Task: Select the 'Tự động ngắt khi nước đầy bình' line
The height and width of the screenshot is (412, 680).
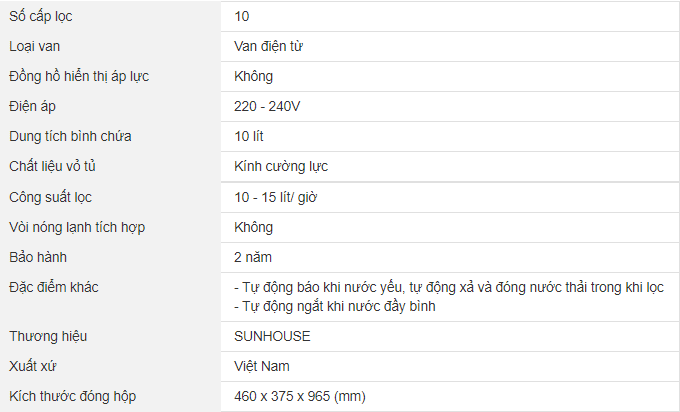Action: click(335, 306)
